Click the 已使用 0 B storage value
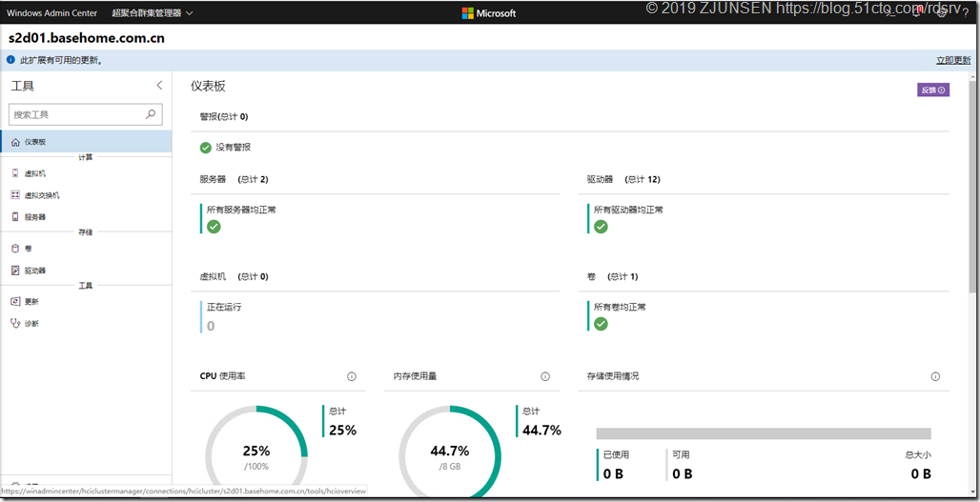980x502 pixels. 613,474
